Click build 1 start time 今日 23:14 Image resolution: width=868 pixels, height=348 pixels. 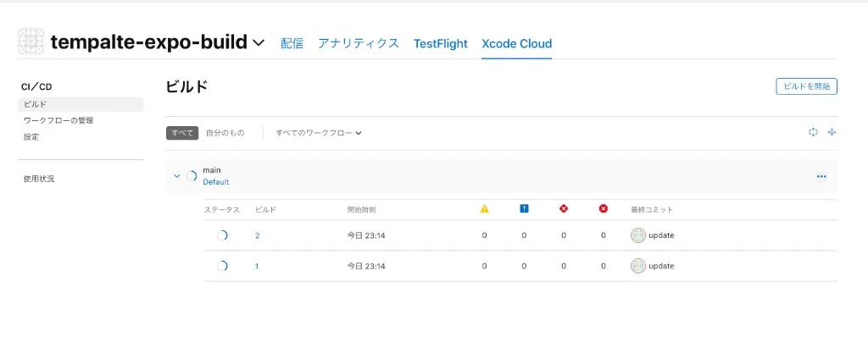[x=366, y=266]
